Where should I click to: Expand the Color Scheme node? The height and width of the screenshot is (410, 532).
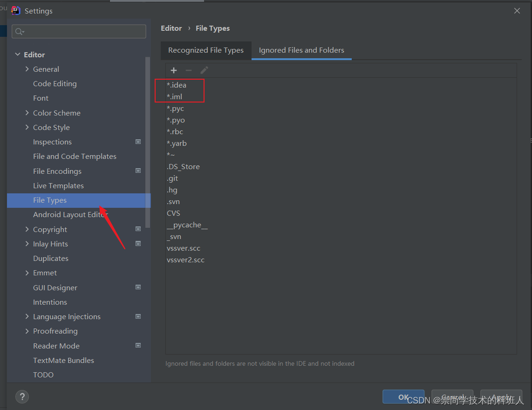click(x=27, y=113)
